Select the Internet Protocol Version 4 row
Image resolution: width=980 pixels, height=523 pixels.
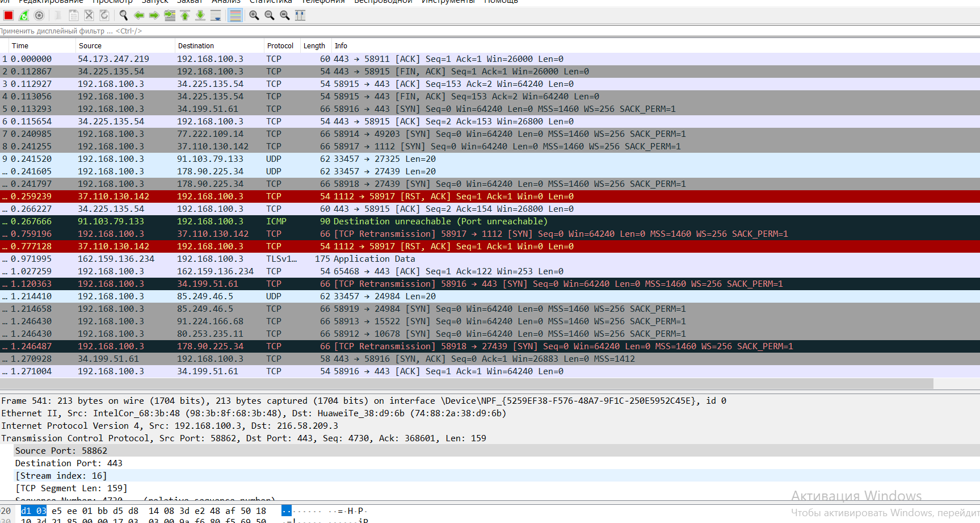click(x=171, y=426)
